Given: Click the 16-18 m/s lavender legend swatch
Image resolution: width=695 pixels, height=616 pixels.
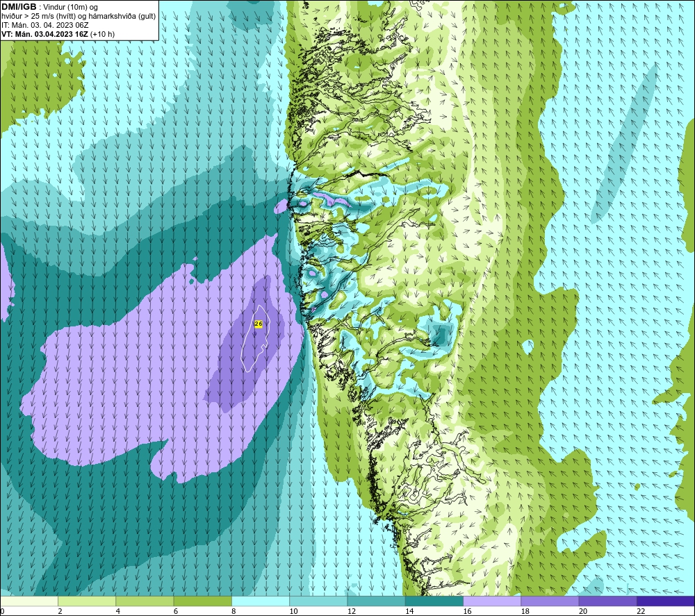Looking at the screenshot, I should point(492,601).
